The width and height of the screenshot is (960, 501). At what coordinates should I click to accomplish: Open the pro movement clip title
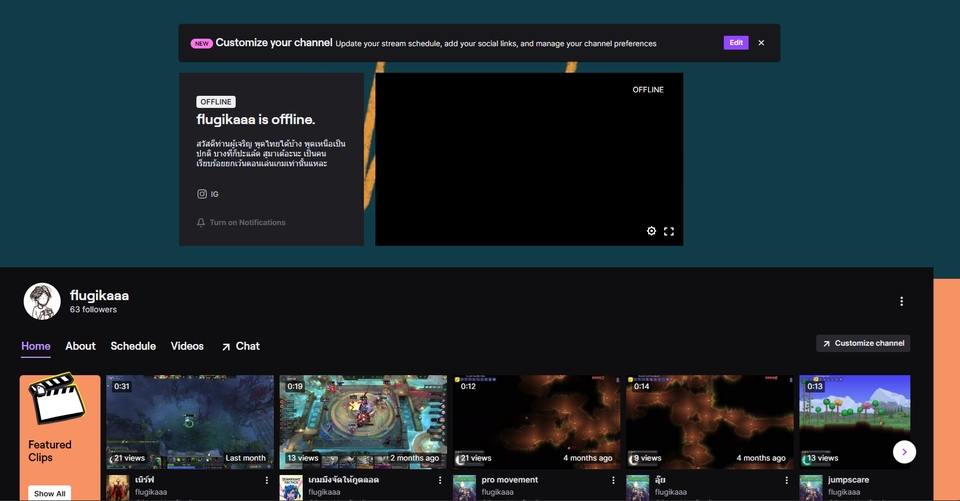click(509, 480)
